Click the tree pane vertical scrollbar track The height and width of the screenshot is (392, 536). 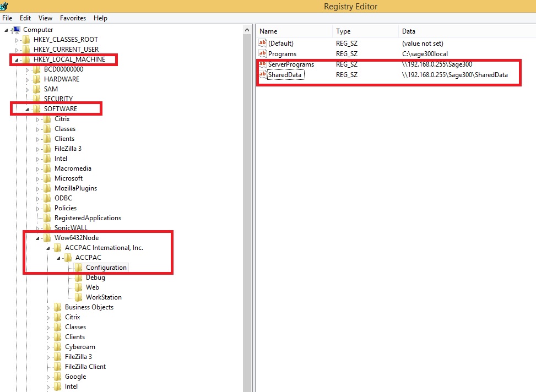[247, 213]
